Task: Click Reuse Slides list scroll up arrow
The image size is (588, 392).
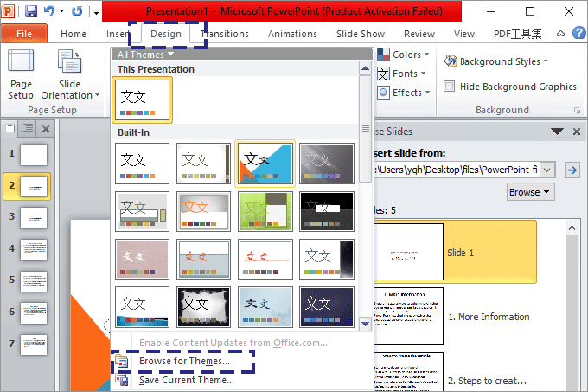Action: click(572, 228)
